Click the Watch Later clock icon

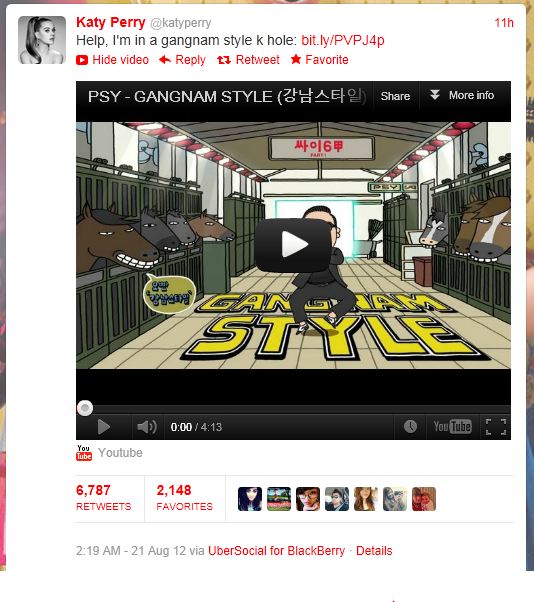point(410,426)
